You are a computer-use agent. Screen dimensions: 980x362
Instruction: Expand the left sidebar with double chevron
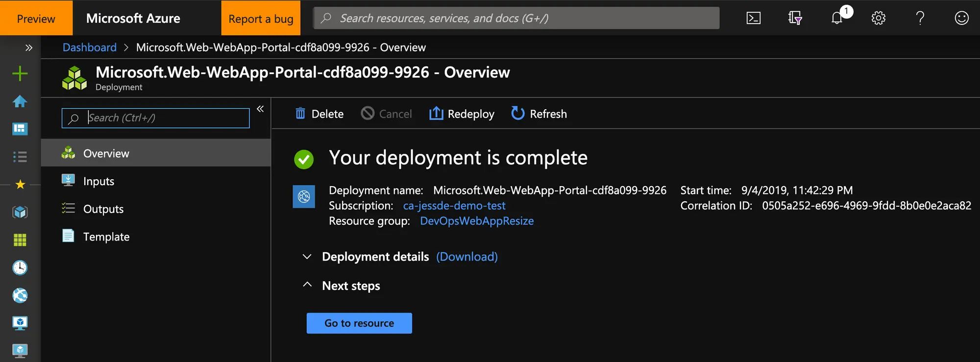pyautogui.click(x=28, y=48)
